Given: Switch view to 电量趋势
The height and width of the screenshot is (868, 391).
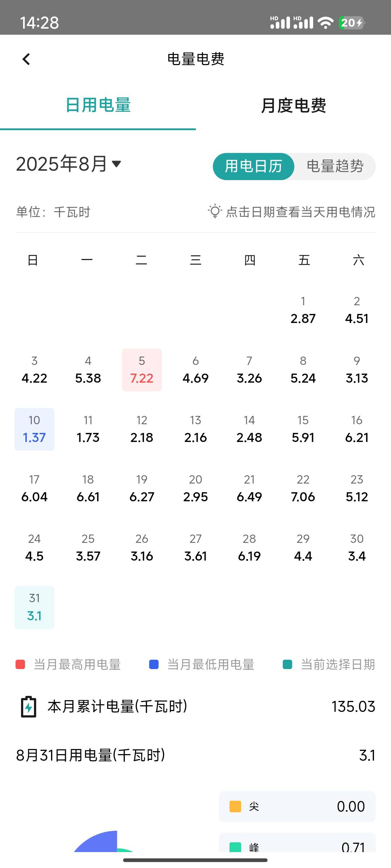Looking at the screenshot, I should pos(335,166).
